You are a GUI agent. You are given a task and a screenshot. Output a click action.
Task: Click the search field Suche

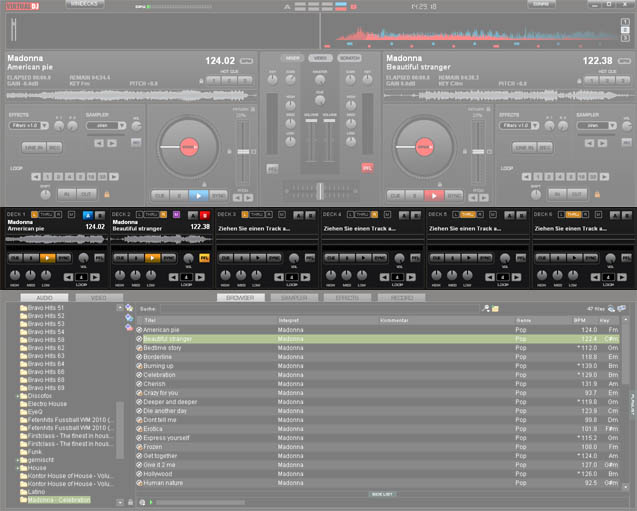coord(320,309)
